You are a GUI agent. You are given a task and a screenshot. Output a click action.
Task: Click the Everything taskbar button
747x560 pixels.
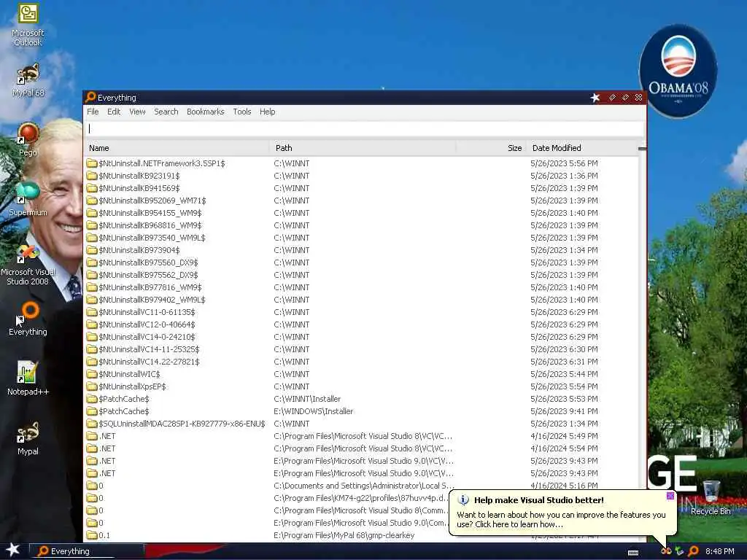coord(87,551)
